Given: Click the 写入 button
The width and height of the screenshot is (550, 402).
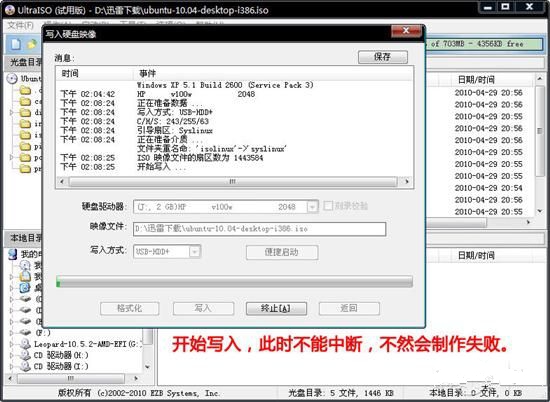Looking at the screenshot, I should [203, 309].
